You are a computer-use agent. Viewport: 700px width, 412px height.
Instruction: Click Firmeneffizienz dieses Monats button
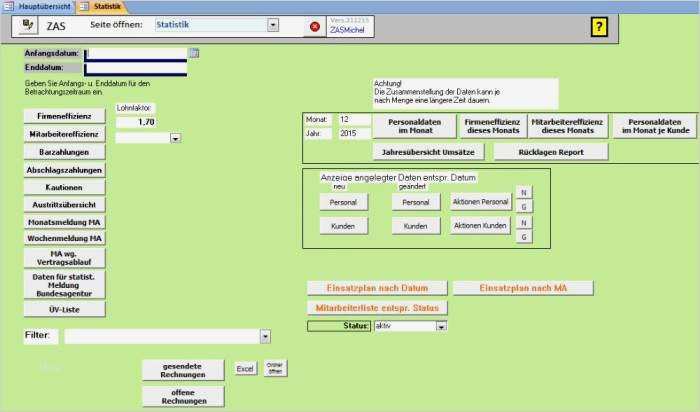(493, 126)
